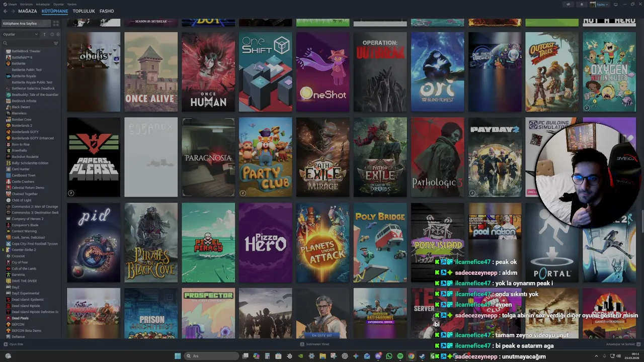
Task: Open Ori and the Blind Forest cover
Action: coord(438,72)
